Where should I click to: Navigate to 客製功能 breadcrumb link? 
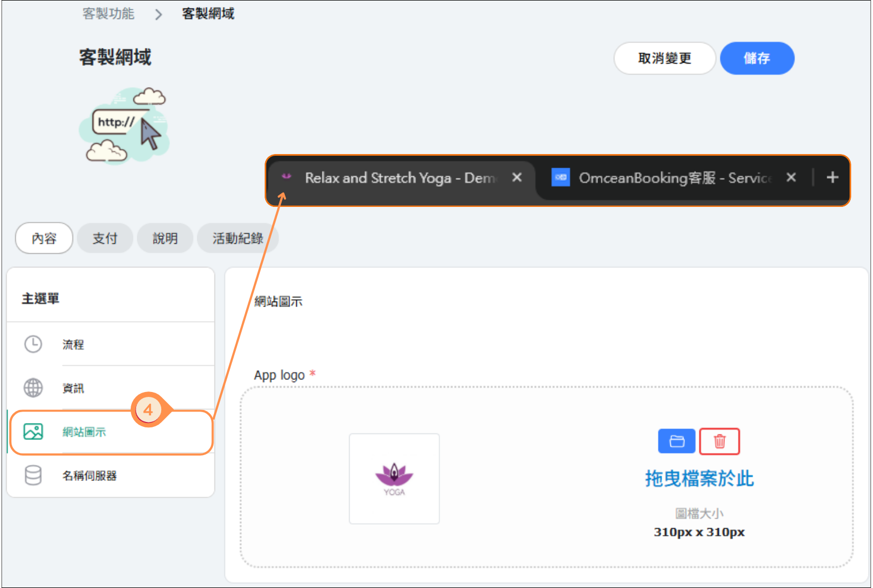click(108, 14)
